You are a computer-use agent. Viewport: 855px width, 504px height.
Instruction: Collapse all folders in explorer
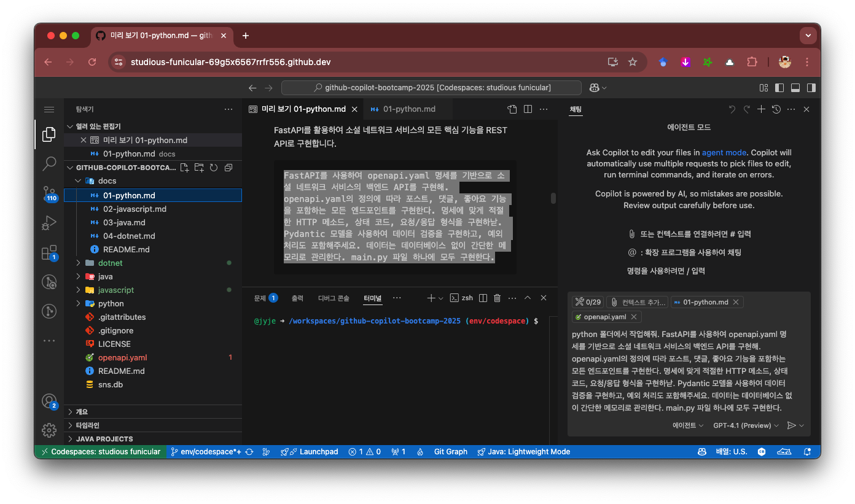[x=228, y=168]
